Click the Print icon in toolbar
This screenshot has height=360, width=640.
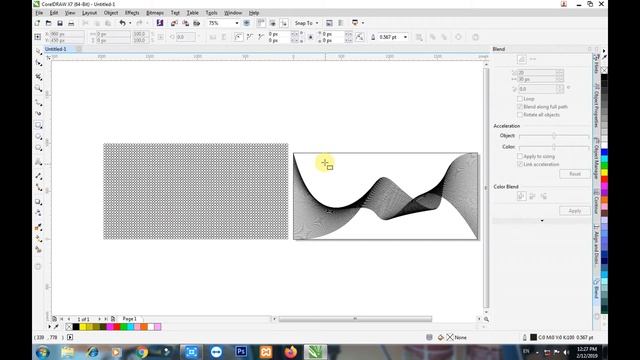(71, 23)
